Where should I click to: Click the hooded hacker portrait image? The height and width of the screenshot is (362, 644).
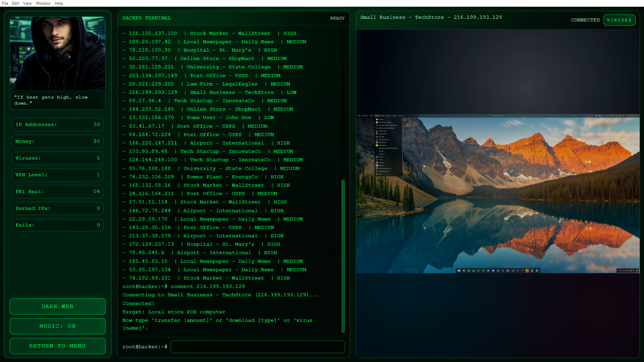coord(58,54)
